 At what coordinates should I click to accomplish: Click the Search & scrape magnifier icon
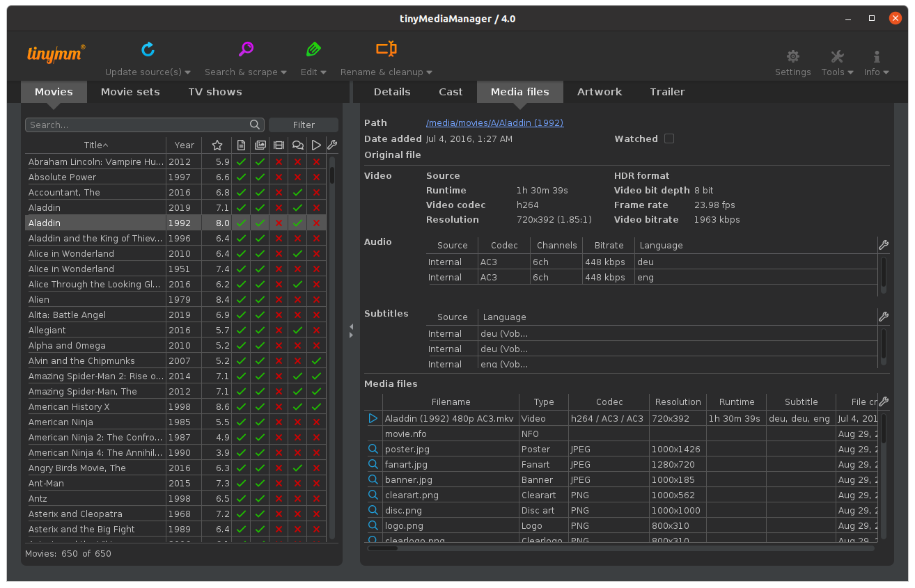pos(246,49)
